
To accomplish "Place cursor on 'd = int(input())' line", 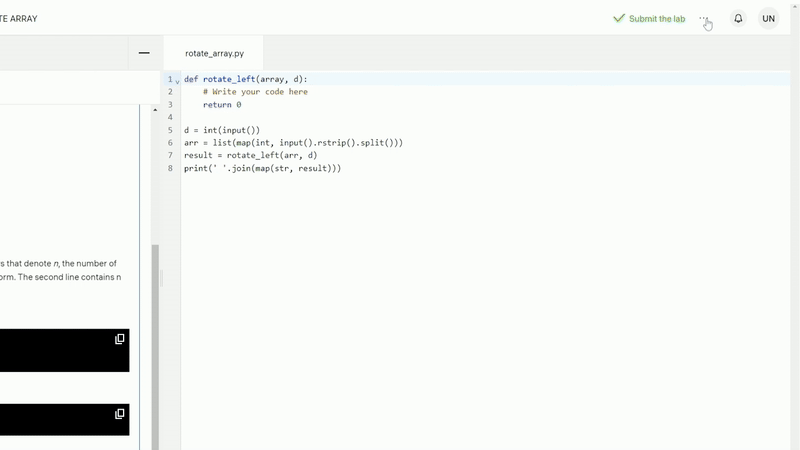I will 222,130.
